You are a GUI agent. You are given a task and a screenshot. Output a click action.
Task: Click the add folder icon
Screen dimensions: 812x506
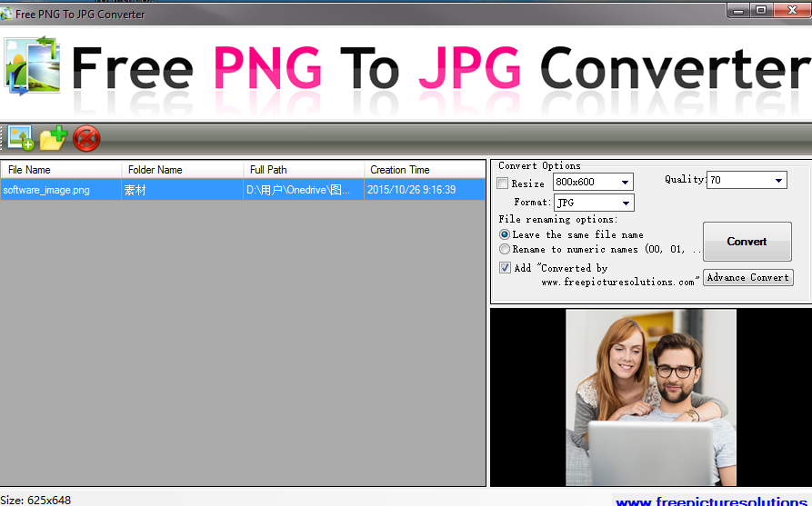54,138
